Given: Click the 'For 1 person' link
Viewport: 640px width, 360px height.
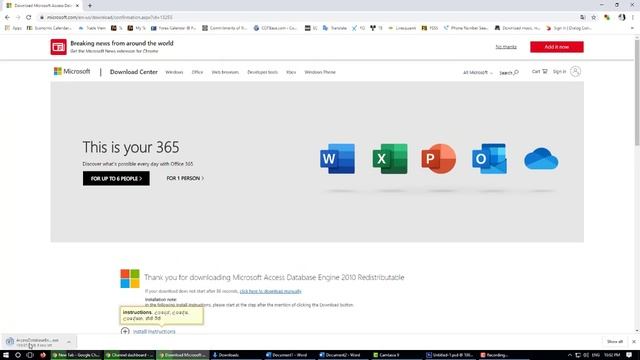Looking at the screenshot, I should coord(185,178).
